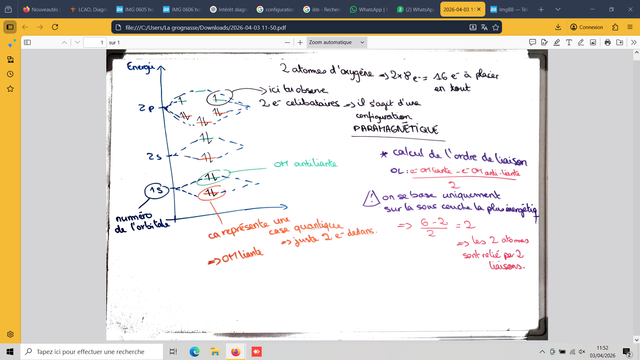
Task: Zoom in with the plus button
Action: (300, 42)
